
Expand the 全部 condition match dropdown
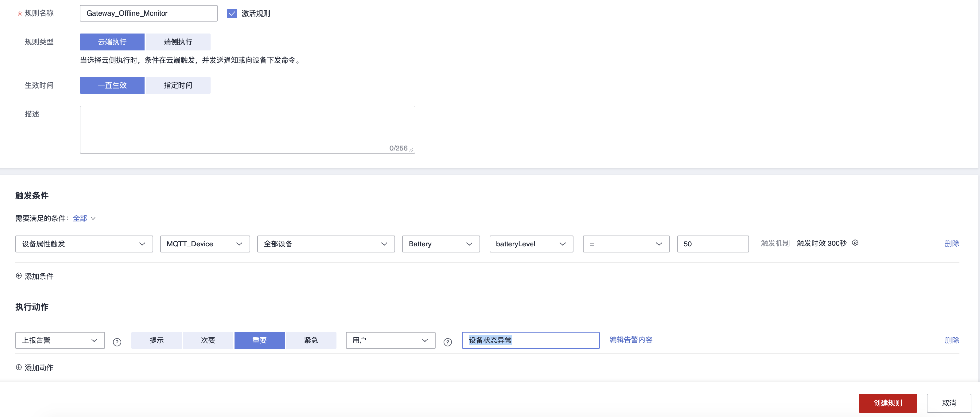coord(84,219)
